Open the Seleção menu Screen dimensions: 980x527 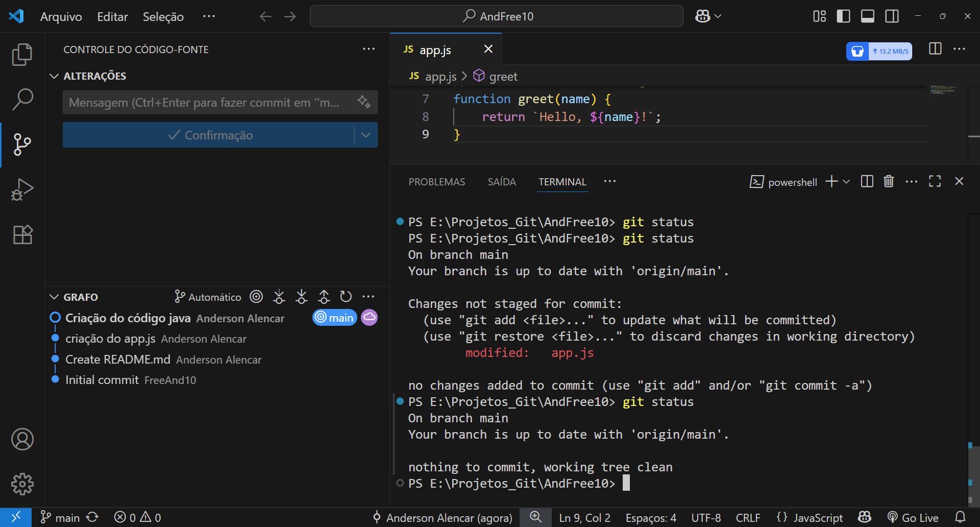point(163,16)
